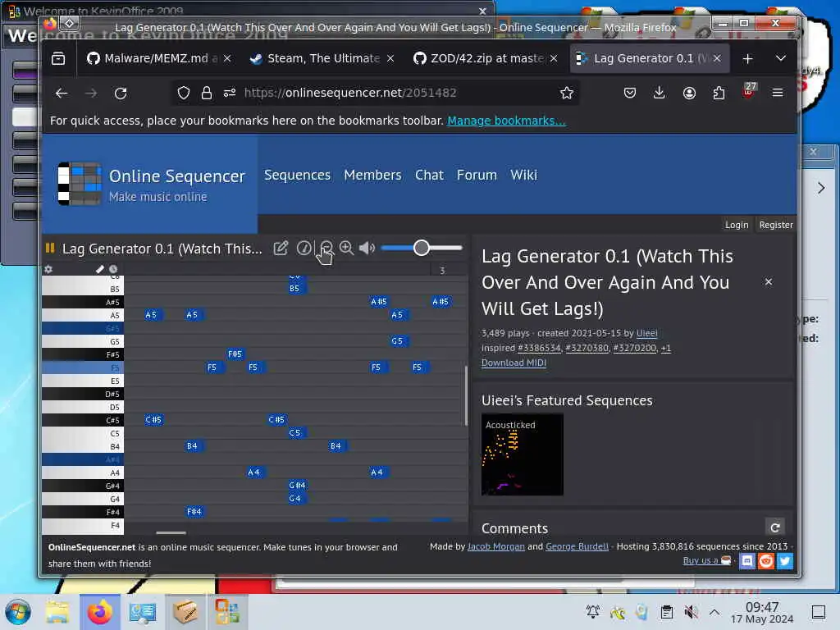Screen dimensions: 840x630
Task: Open the Twitter icon in footer
Action: (x=785, y=561)
